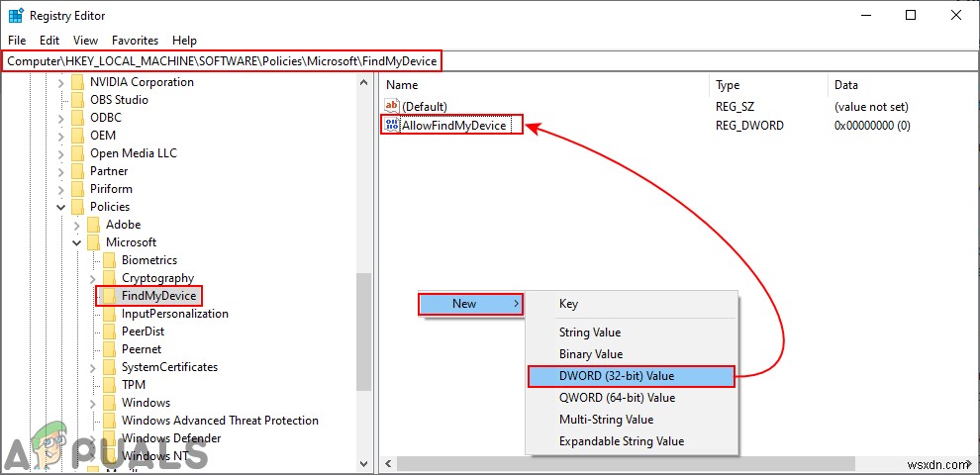The width and height of the screenshot is (980, 475).
Task: Open the New submenu entry
Action: point(470,304)
